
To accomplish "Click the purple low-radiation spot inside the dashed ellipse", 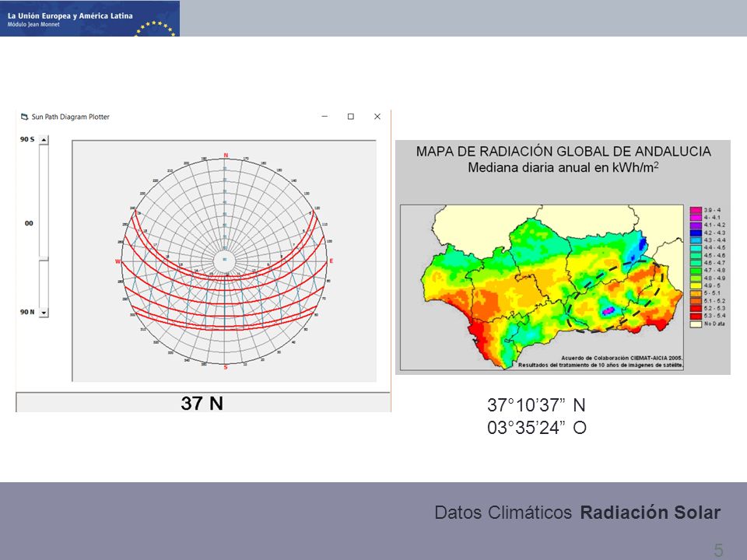I will point(608,311).
